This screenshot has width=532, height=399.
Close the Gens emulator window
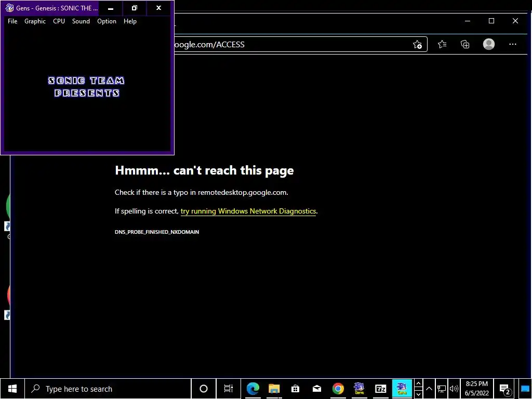(x=158, y=8)
